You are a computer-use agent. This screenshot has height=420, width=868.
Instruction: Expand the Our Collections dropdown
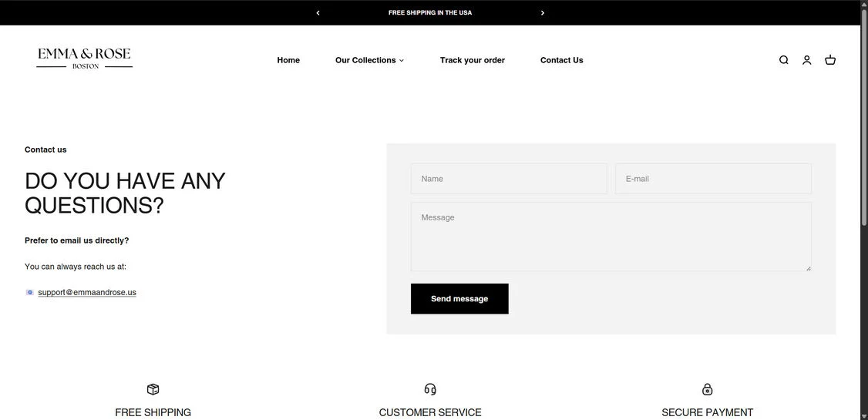tap(369, 60)
